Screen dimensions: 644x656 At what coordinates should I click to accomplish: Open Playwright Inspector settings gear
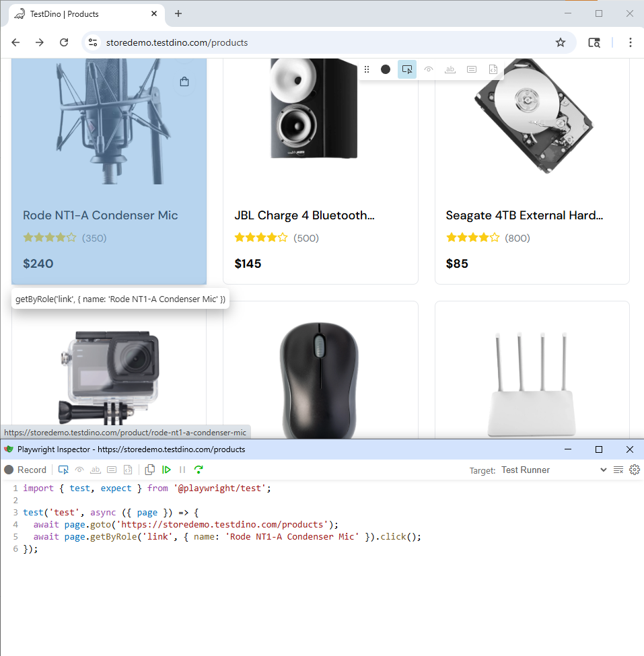click(x=634, y=470)
